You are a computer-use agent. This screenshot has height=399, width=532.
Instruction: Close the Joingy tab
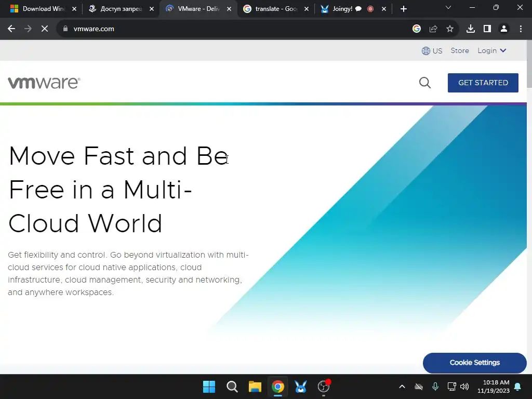[384, 9]
